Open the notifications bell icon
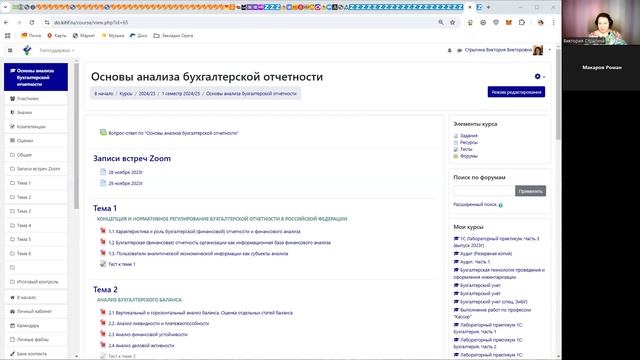Screen dimensions: 640x360 [449, 50]
